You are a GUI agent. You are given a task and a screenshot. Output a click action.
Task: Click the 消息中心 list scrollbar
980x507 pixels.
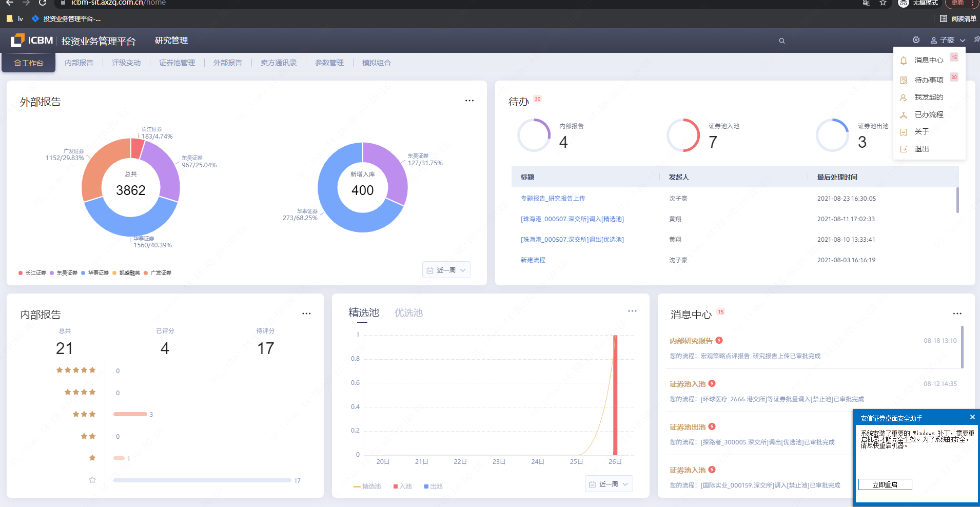pyautogui.click(x=962, y=347)
